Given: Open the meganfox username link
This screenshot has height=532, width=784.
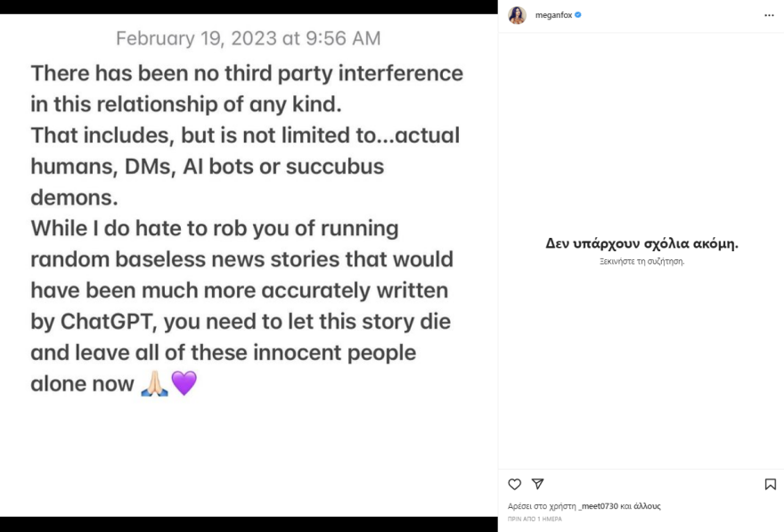Looking at the screenshot, I should (x=553, y=15).
